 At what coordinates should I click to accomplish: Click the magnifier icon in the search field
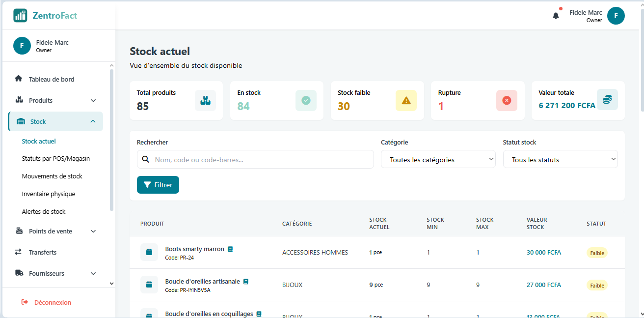click(x=146, y=159)
